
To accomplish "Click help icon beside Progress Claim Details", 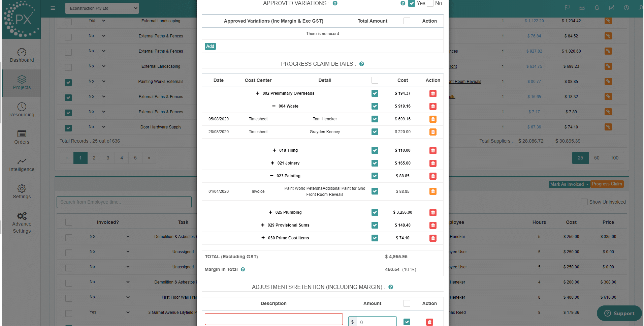I will coord(361,64).
